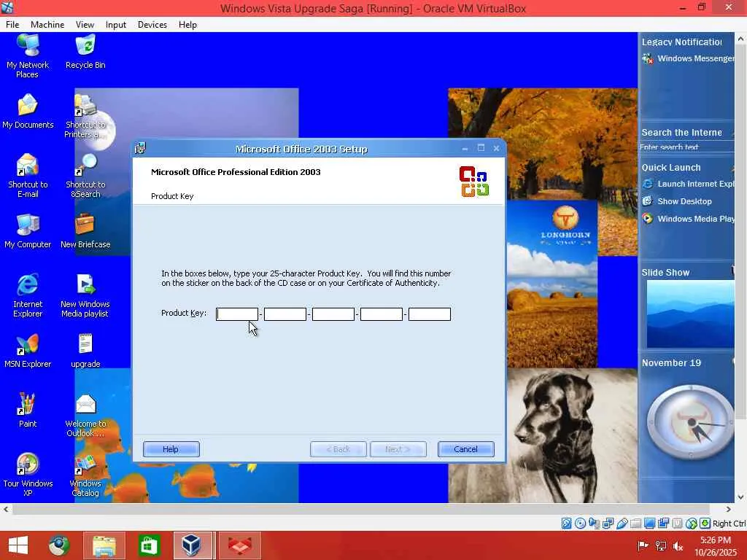The height and width of the screenshot is (560, 747).
Task: Select the New Briefcase icon
Action: coord(85,231)
